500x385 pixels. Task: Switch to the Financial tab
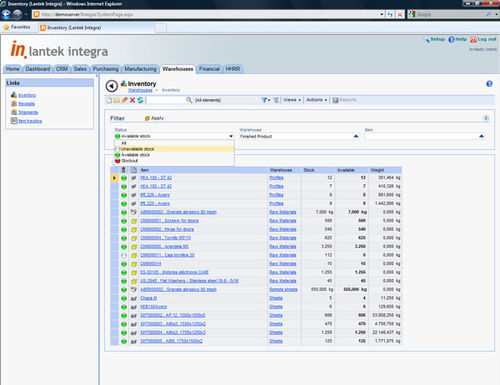(209, 69)
